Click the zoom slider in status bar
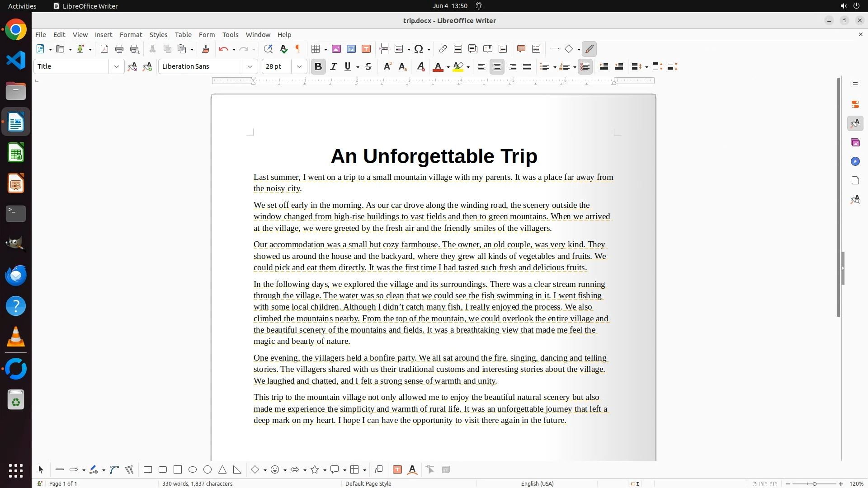 coord(814,484)
